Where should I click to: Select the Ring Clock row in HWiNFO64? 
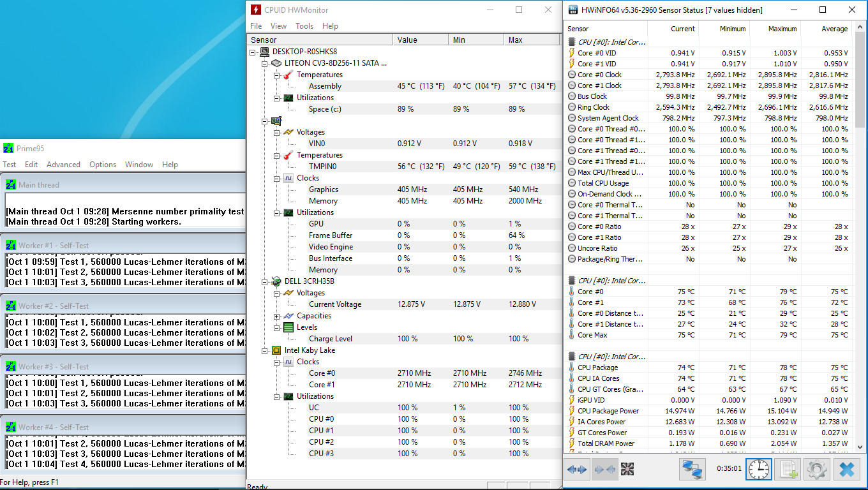click(709, 107)
